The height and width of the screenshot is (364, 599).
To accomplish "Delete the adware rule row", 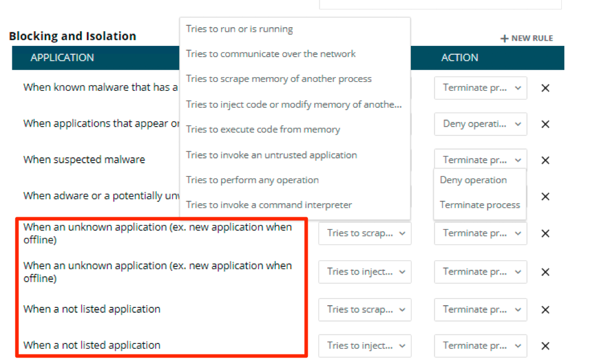I will tap(545, 196).
